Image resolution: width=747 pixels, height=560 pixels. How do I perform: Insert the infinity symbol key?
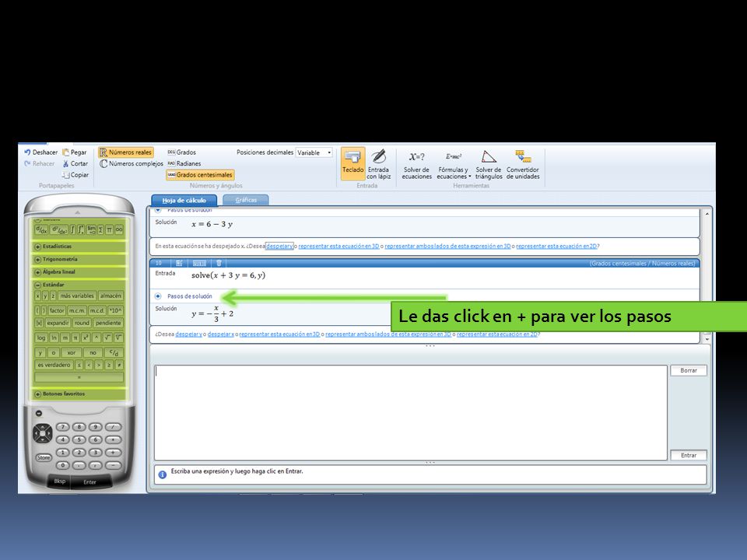(118, 230)
